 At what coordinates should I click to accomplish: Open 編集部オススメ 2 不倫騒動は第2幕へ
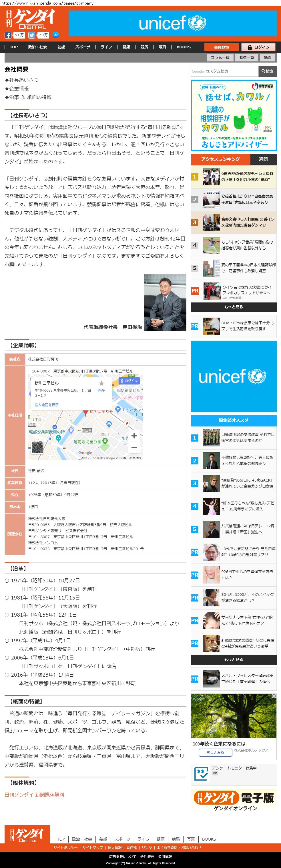click(234, 461)
